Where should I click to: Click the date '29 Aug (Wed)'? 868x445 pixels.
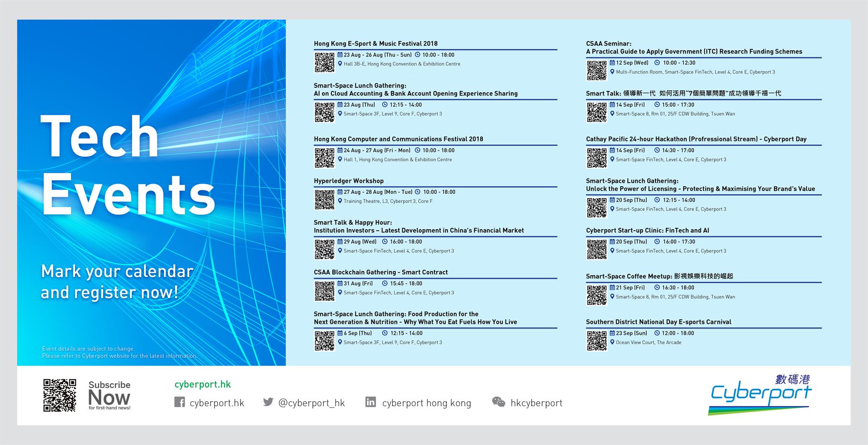(x=360, y=242)
